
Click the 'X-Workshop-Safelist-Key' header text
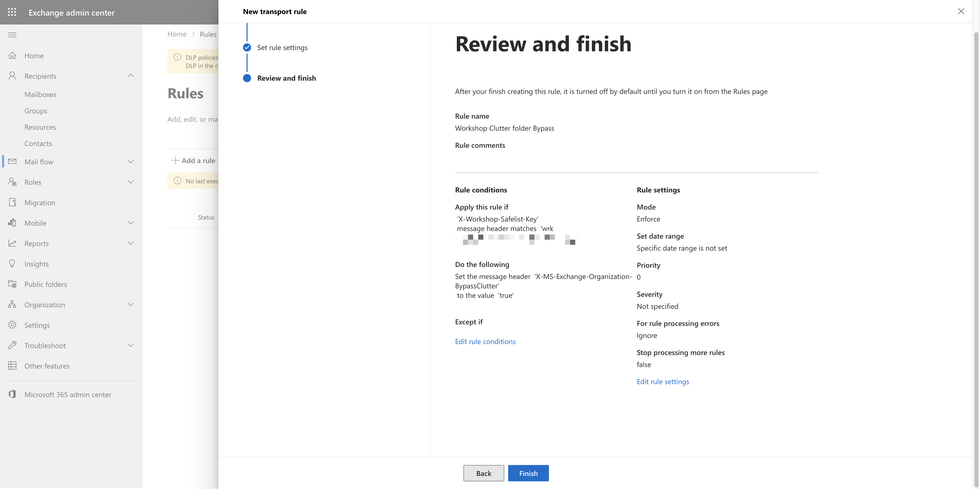[498, 219]
